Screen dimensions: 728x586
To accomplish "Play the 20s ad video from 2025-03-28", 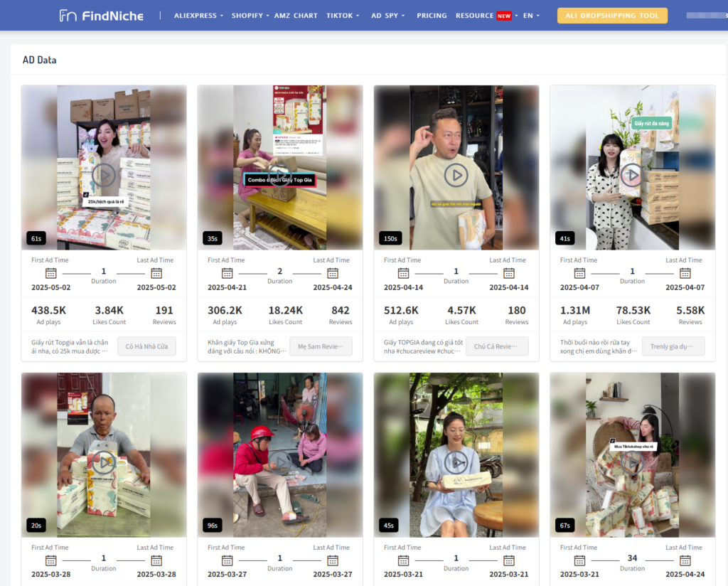I will point(104,462).
